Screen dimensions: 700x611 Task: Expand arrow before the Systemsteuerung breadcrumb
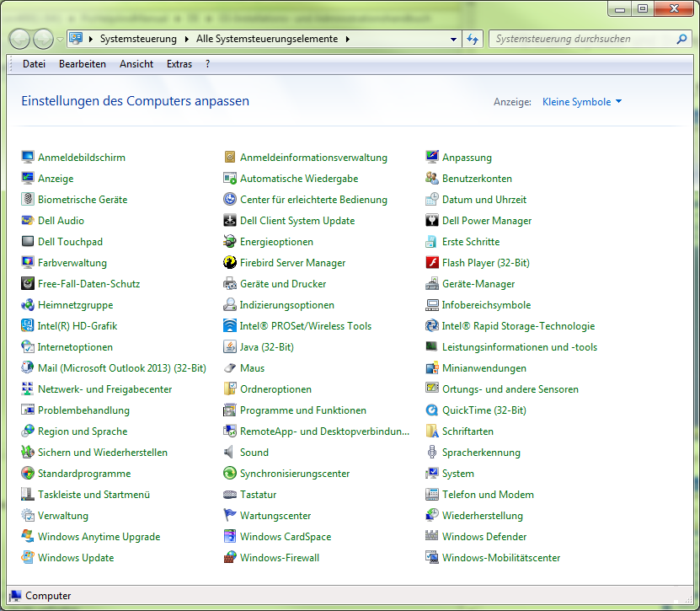(91, 39)
